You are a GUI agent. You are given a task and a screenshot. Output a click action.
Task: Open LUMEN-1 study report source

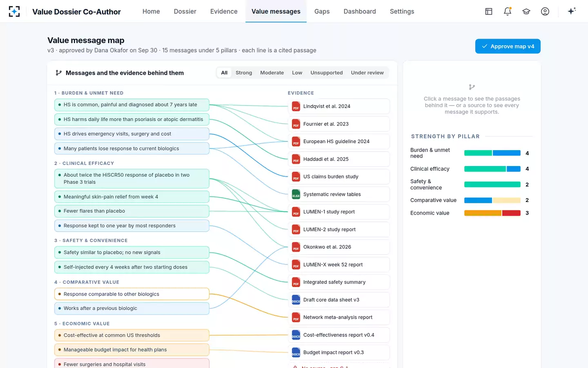(x=339, y=212)
